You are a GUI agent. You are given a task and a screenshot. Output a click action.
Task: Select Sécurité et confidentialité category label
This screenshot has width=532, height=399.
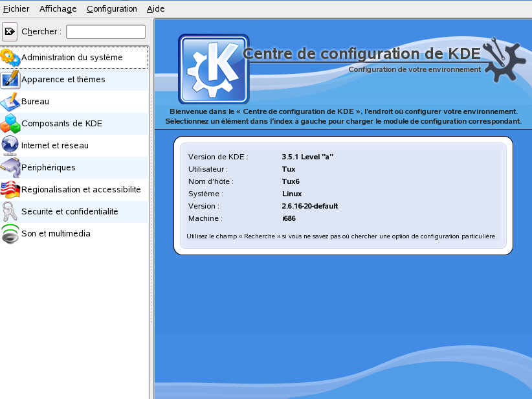(69, 212)
